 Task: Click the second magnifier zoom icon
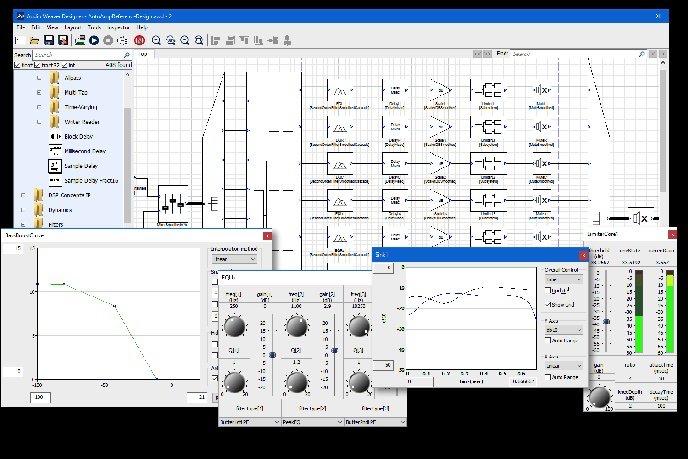pos(170,40)
